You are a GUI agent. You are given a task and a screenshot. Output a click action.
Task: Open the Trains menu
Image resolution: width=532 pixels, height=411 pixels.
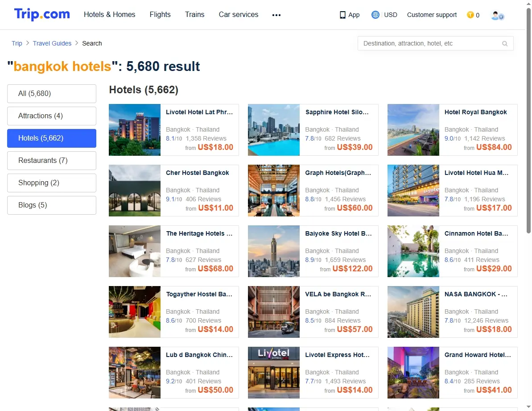point(195,15)
